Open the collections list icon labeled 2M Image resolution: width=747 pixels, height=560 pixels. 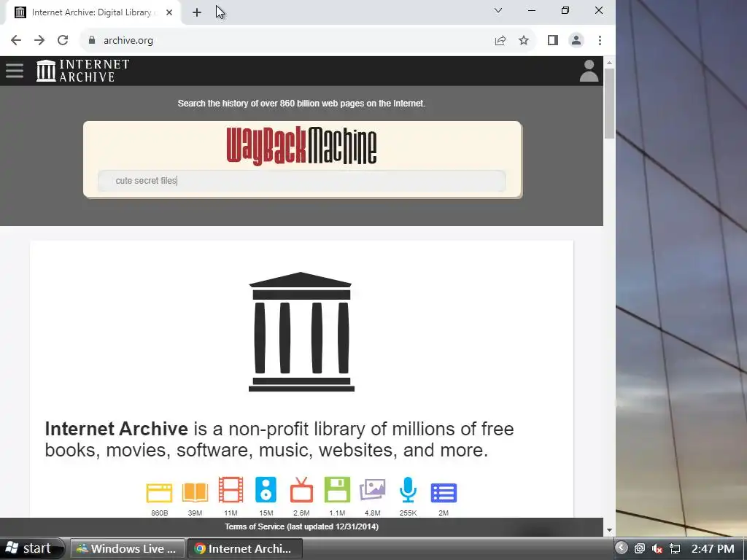click(x=444, y=493)
